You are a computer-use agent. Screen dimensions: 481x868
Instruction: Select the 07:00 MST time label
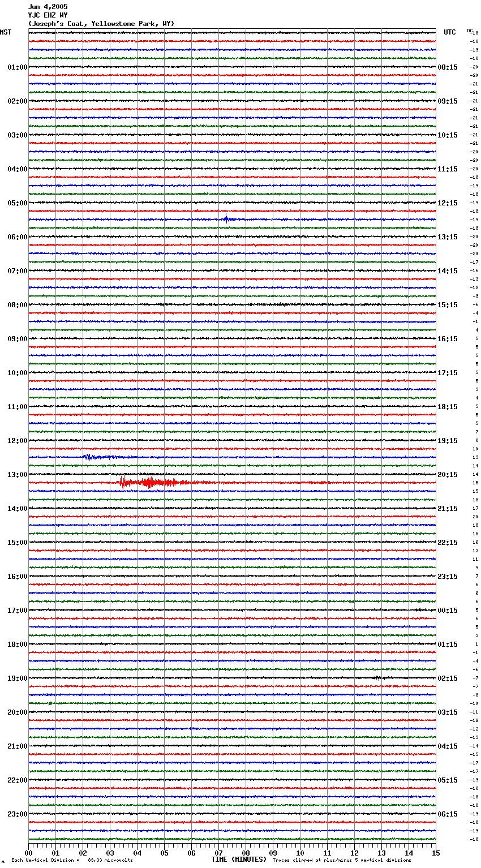pyautogui.click(x=18, y=271)
